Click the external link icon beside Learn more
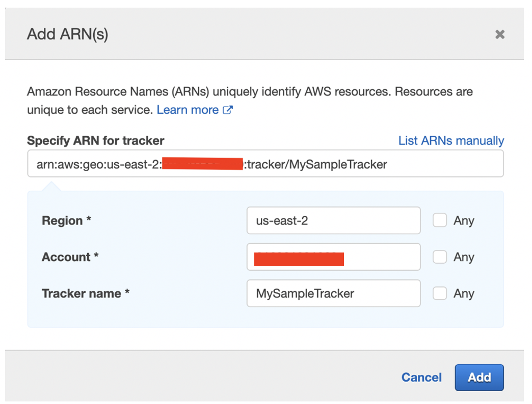The width and height of the screenshot is (532, 404). (228, 110)
